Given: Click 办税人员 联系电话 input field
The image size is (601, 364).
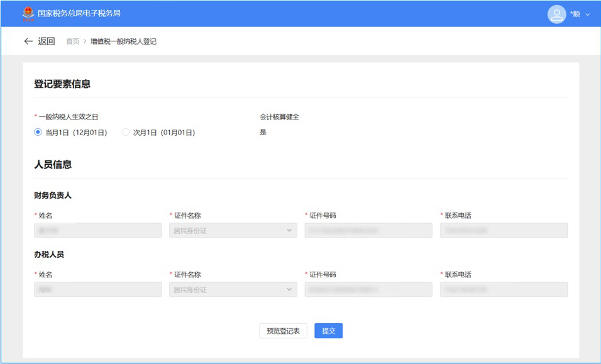Looking at the screenshot, I should [x=504, y=290].
